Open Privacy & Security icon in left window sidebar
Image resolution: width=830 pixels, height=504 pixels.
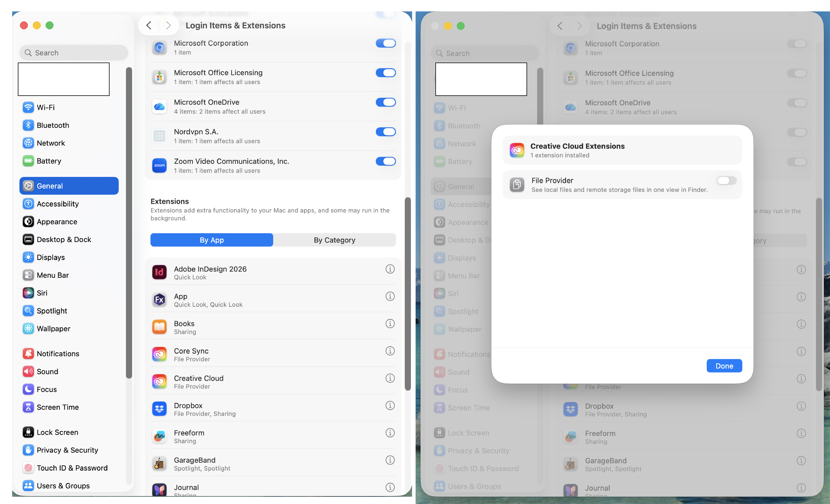[28, 450]
